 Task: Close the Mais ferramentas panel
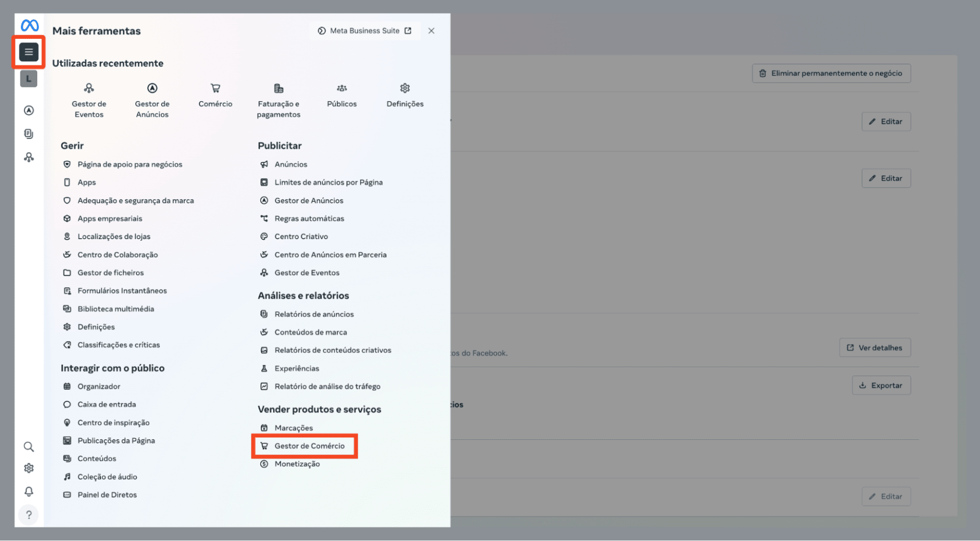point(431,31)
